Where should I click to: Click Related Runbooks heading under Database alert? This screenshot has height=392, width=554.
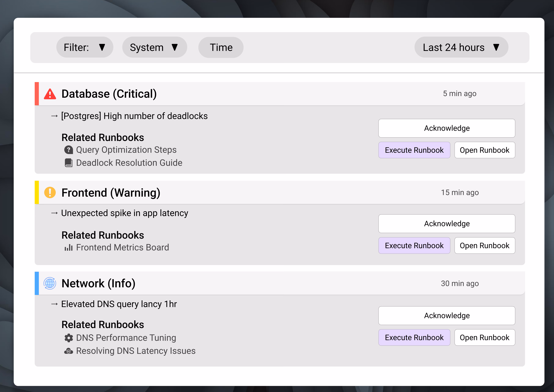tap(103, 138)
